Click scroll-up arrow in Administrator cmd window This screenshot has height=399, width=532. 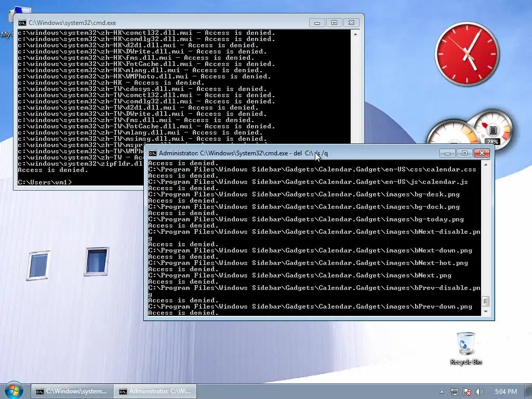(x=486, y=165)
